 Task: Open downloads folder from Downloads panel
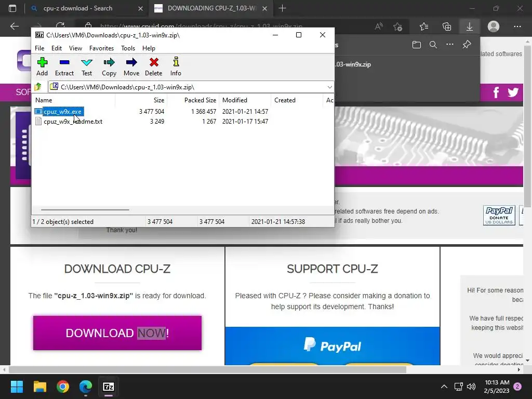(417, 45)
